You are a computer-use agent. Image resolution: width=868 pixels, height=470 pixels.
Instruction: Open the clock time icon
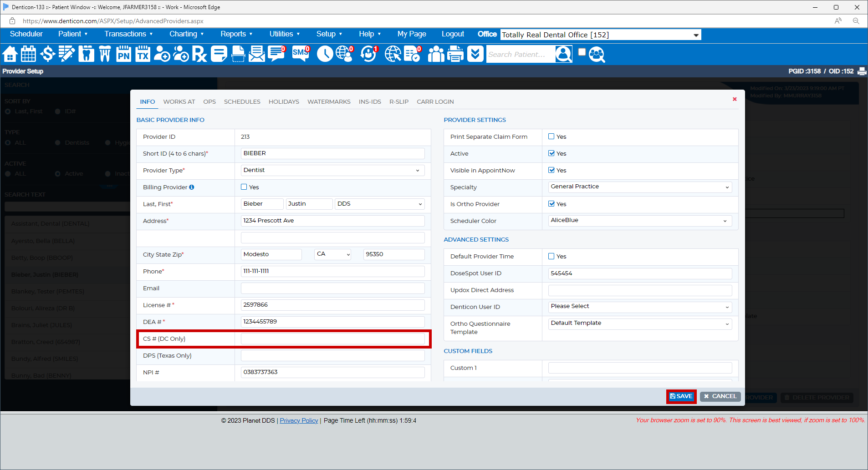325,54
